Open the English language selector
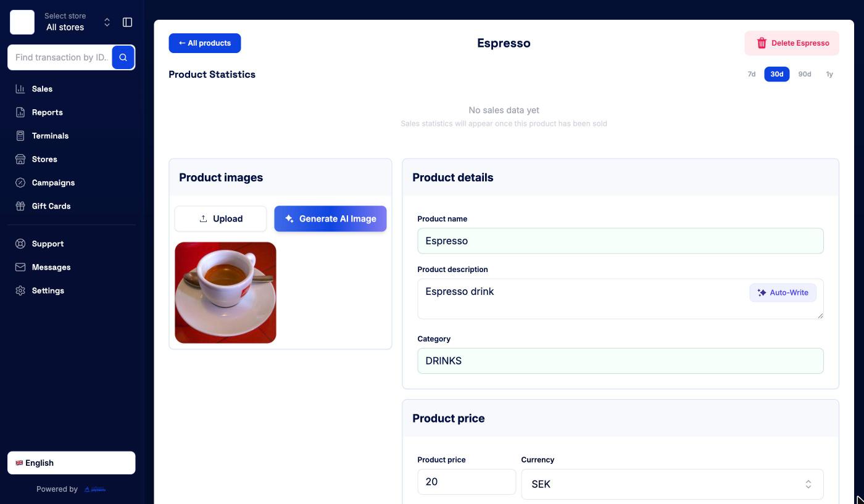 [72, 463]
